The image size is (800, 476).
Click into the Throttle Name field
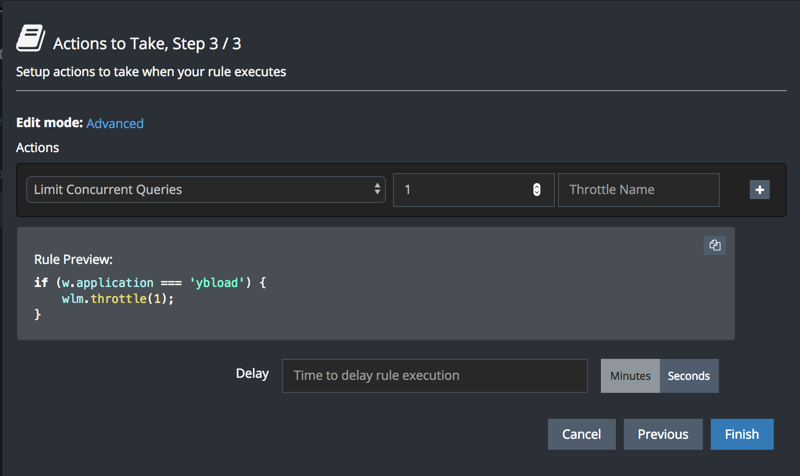click(638, 190)
